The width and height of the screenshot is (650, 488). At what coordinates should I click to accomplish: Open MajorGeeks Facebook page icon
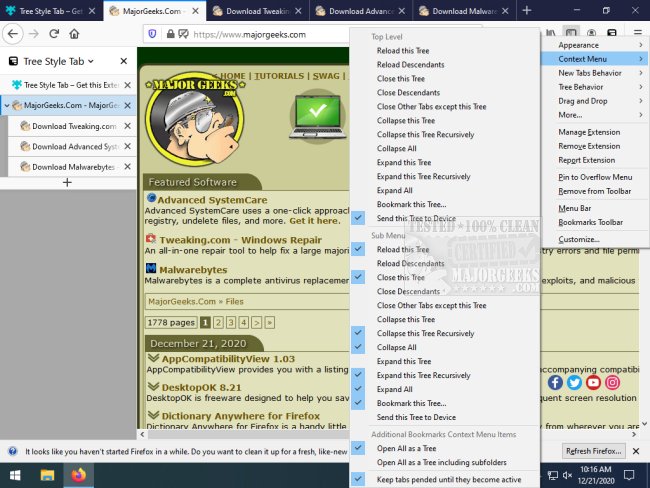(555, 382)
